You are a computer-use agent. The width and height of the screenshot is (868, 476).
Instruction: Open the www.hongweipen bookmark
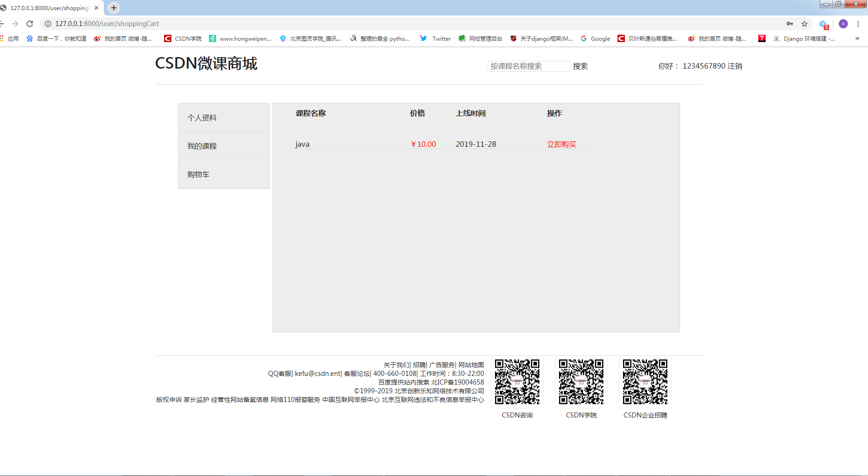[x=240, y=39]
